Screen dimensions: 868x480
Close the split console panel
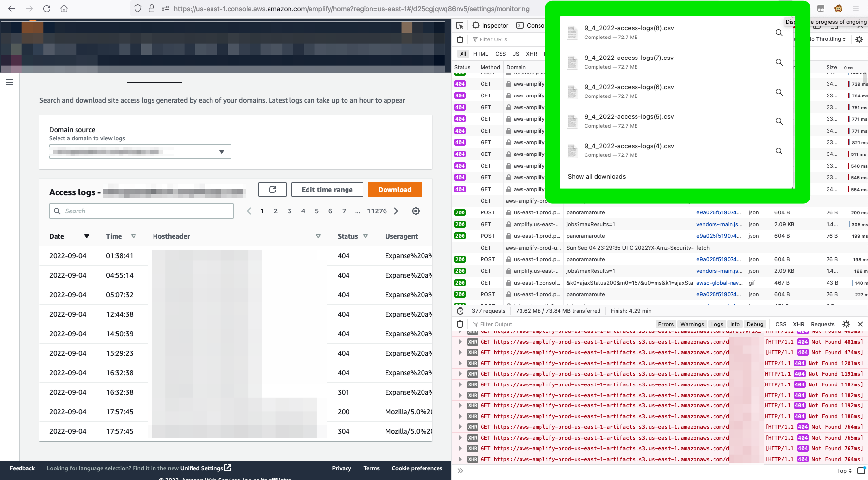(x=860, y=324)
